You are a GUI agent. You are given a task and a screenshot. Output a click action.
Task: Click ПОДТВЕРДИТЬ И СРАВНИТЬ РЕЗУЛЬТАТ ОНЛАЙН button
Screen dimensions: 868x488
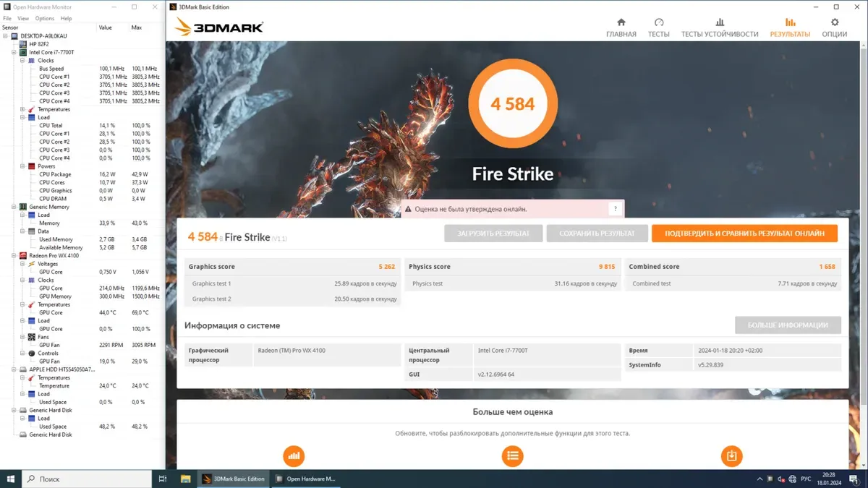pos(744,234)
